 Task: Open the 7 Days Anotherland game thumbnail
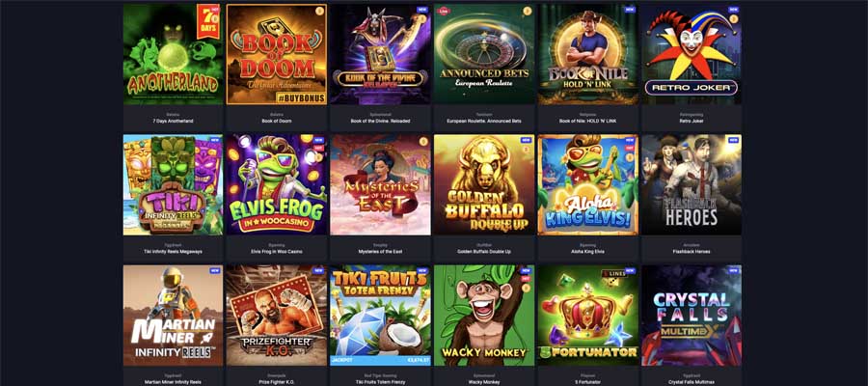173,54
